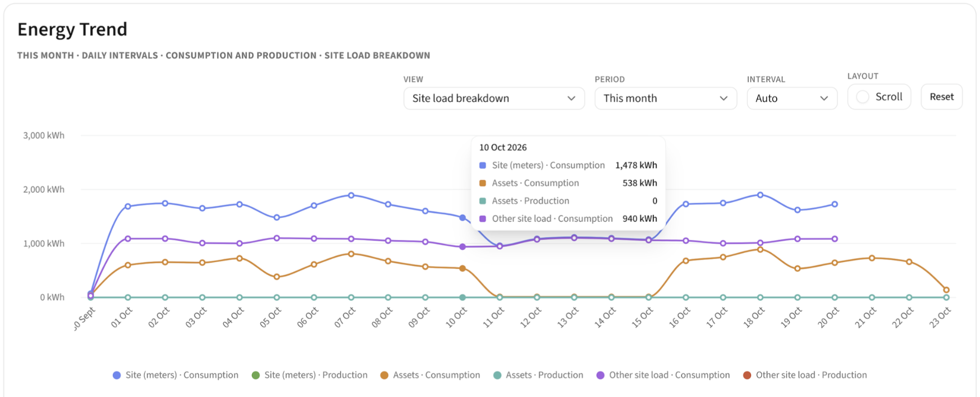Click the teal Assets Production point at 22 Oct
This screenshot has width=980, height=397.
[909, 297]
